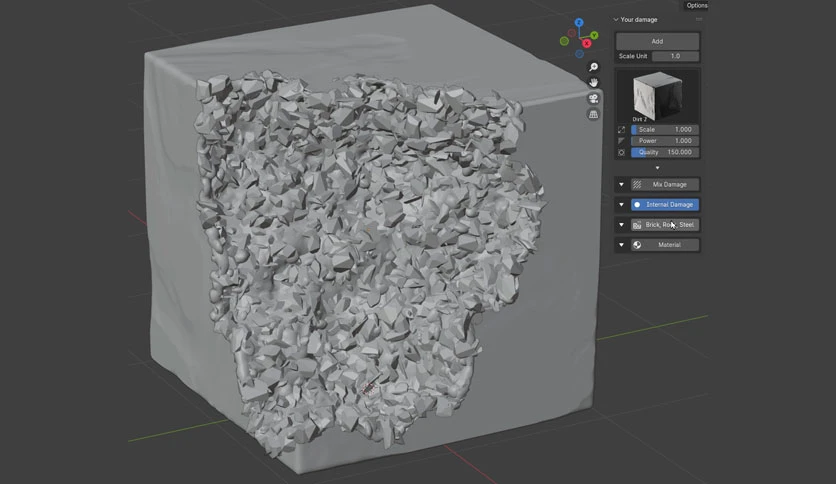Expand the Mix Damage section arrow
Image resolution: width=836 pixels, height=484 pixels.
[x=621, y=184]
